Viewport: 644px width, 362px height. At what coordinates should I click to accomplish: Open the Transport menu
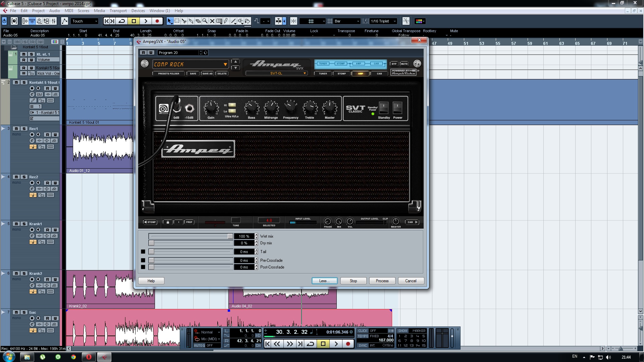pos(118,11)
